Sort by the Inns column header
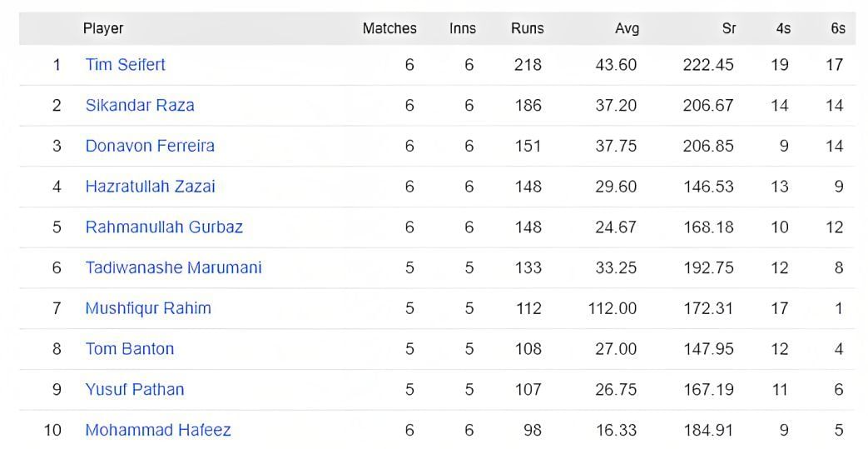 [x=463, y=28]
